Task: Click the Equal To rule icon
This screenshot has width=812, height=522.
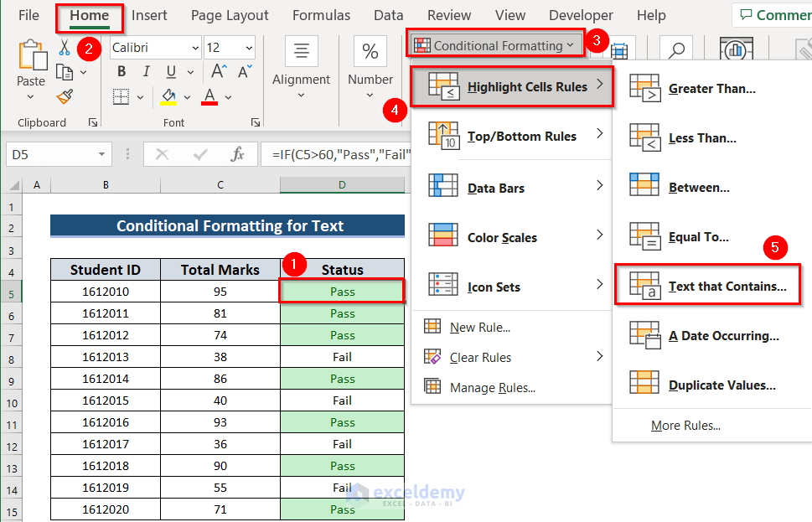Action: coord(644,236)
